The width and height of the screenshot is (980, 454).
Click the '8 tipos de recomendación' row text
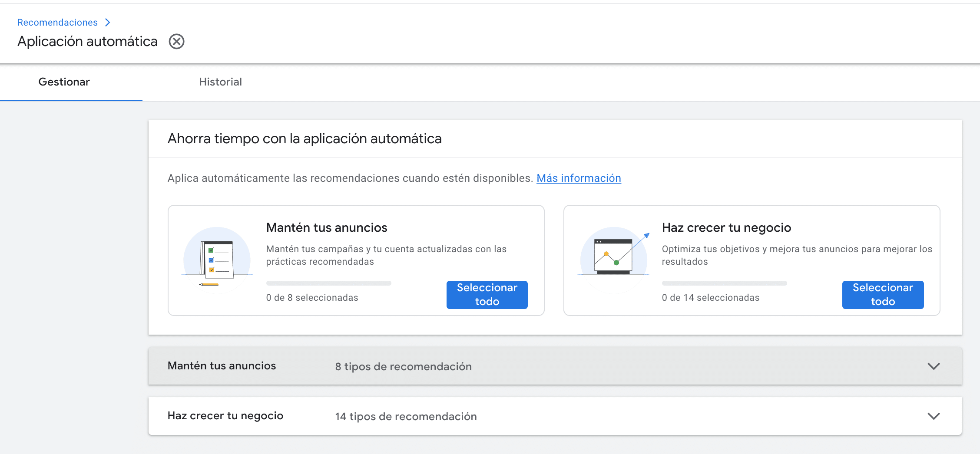[x=403, y=367]
